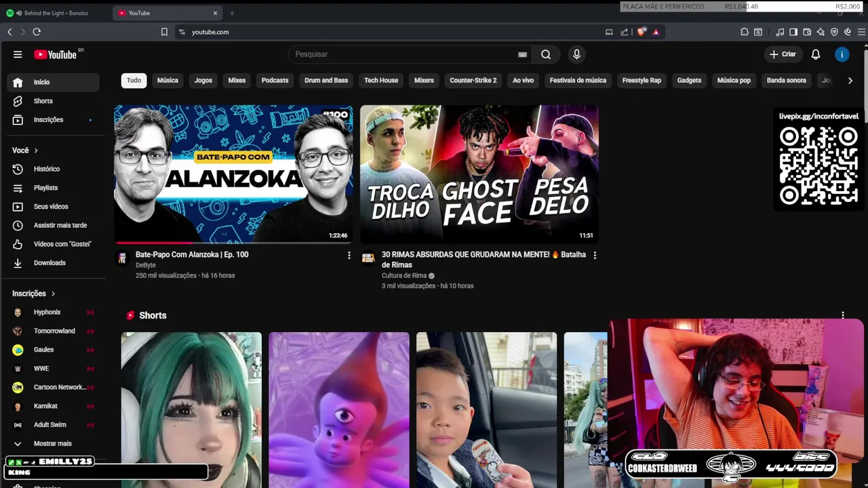Select the Gadgets chip
The image size is (868, 488).
689,81
